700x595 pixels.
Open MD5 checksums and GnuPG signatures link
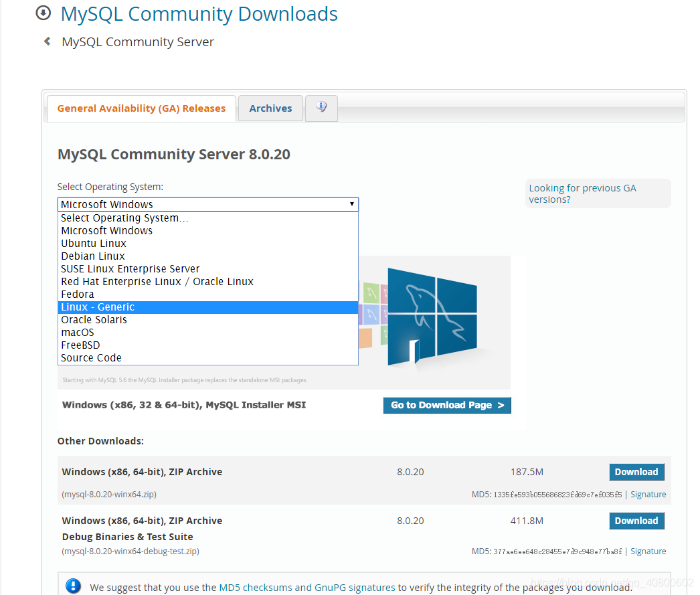[x=307, y=588]
